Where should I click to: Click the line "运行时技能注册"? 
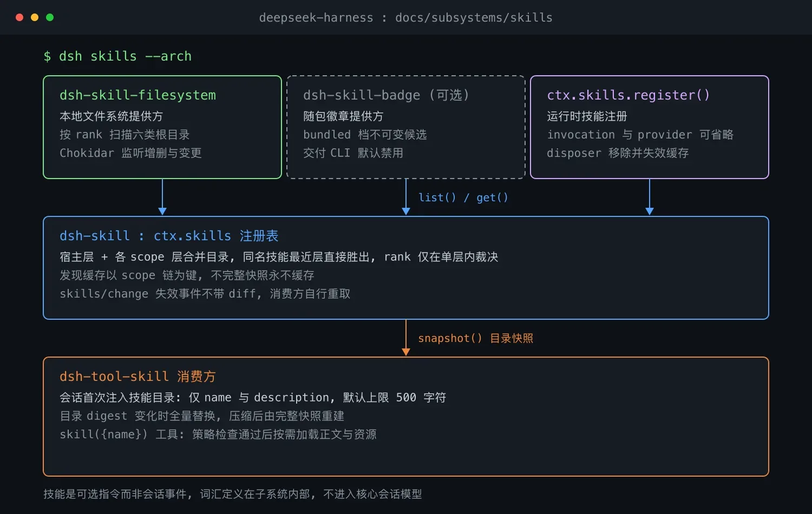tap(587, 116)
